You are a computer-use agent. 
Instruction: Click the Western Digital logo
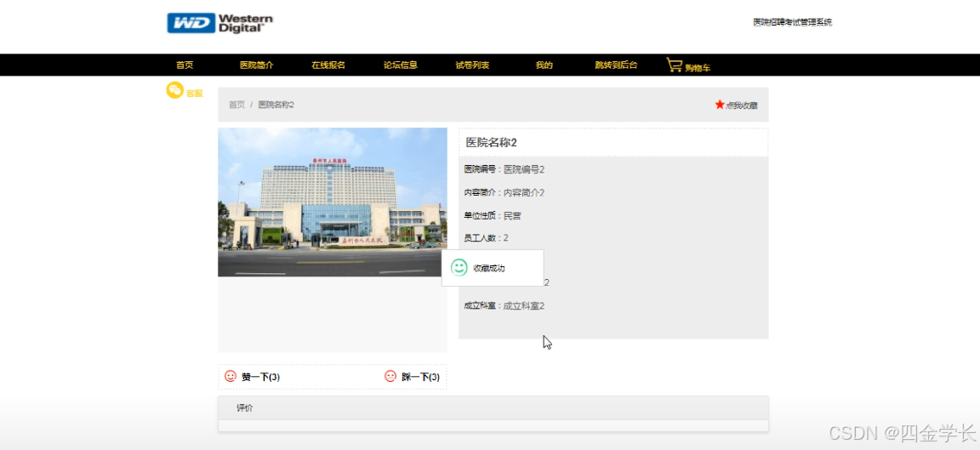click(x=219, y=23)
